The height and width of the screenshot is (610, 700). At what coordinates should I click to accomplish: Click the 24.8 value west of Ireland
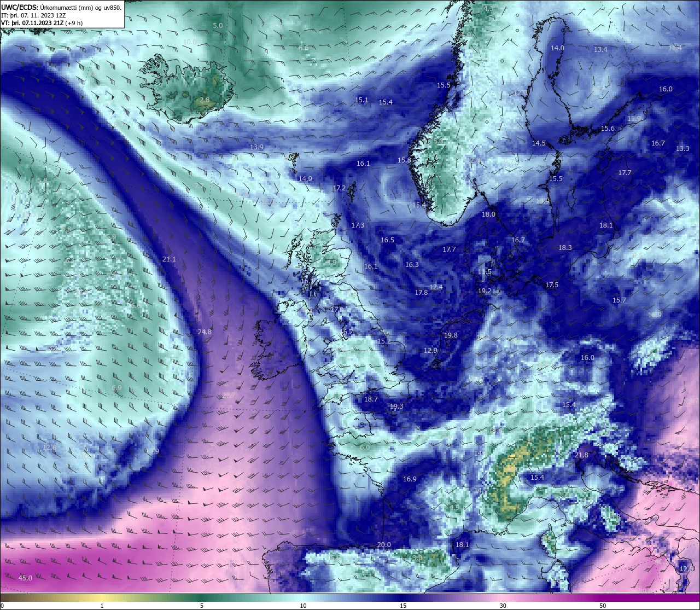coord(205,332)
